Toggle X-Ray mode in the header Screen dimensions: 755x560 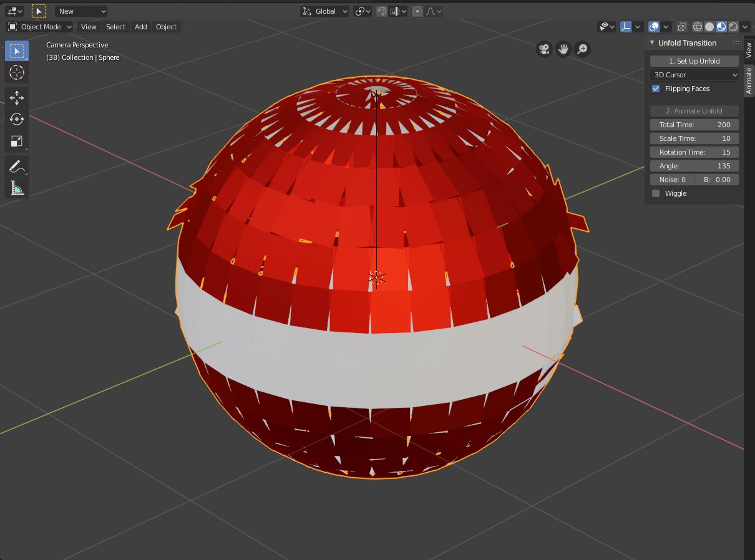[x=681, y=26]
